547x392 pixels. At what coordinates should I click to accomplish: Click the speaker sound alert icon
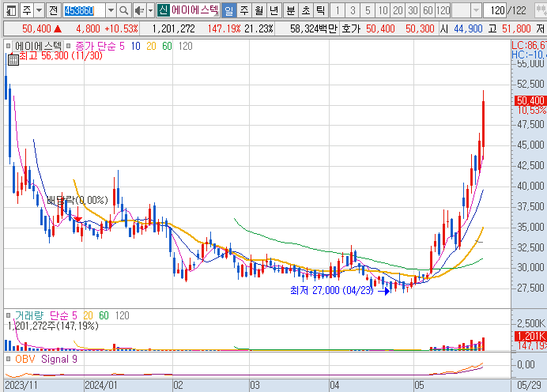pyautogui.click(x=139, y=10)
